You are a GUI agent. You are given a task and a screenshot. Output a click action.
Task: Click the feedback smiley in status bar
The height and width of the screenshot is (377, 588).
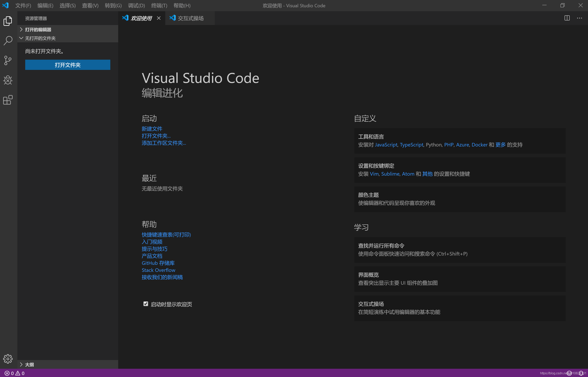[569, 373]
